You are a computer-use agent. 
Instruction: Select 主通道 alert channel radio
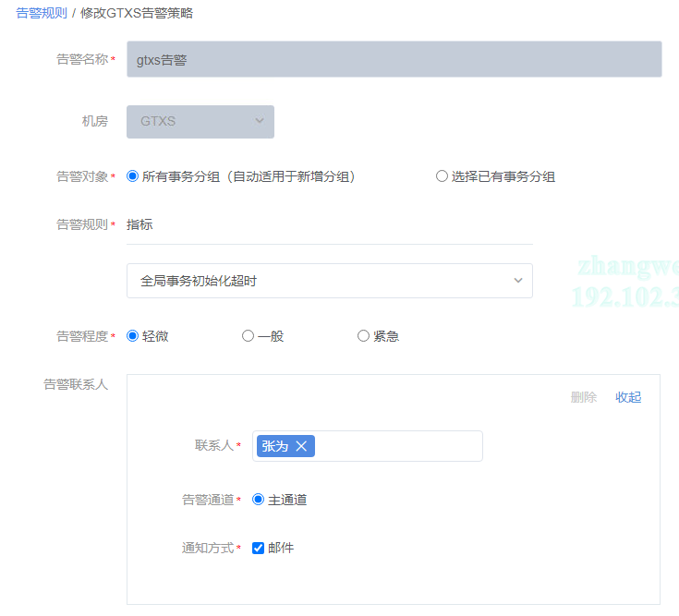tap(258, 500)
